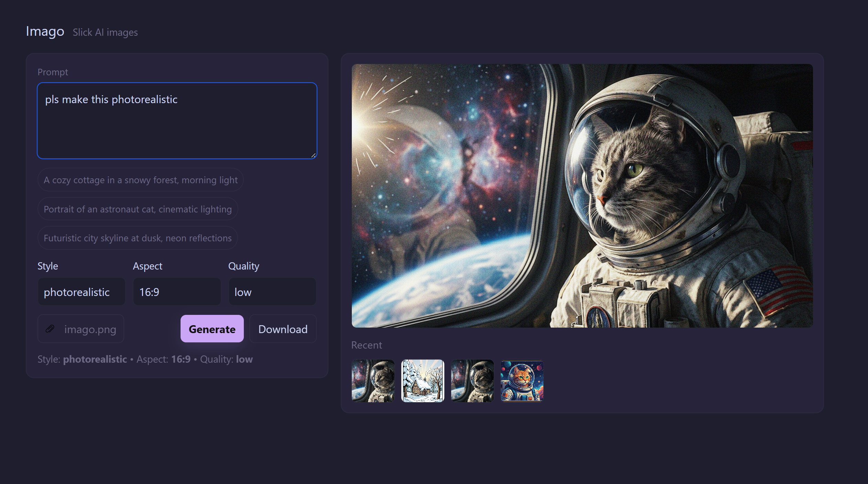
Task: Select the snowy cottage recent thumbnail
Action: [x=423, y=381]
